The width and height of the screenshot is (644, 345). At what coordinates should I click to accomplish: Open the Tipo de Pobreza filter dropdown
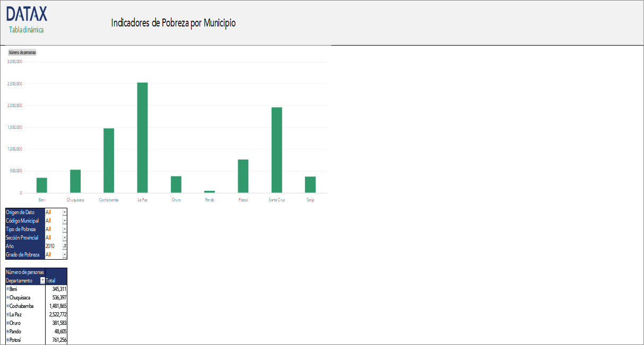pyautogui.click(x=65, y=229)
